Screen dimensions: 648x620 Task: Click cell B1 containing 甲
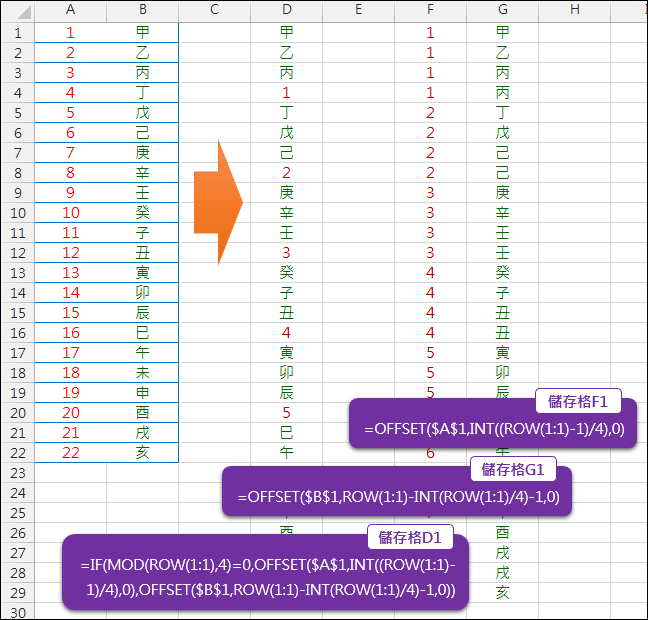click(143, 33)
